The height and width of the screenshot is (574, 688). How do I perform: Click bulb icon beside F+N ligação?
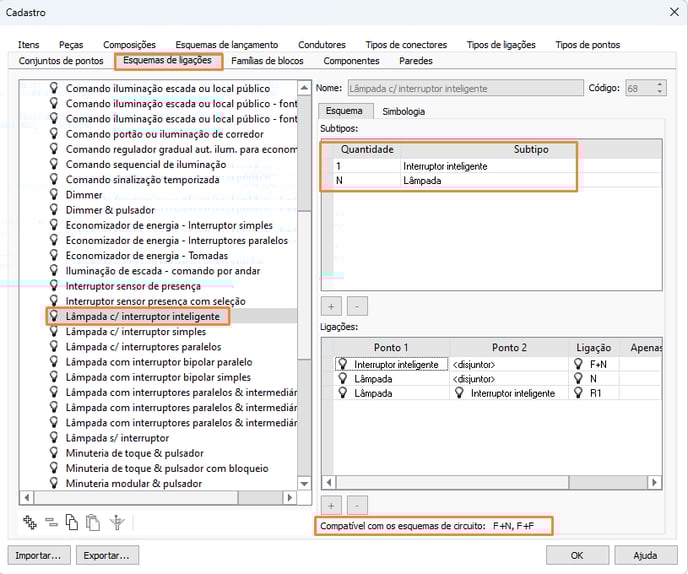point(578,364)
